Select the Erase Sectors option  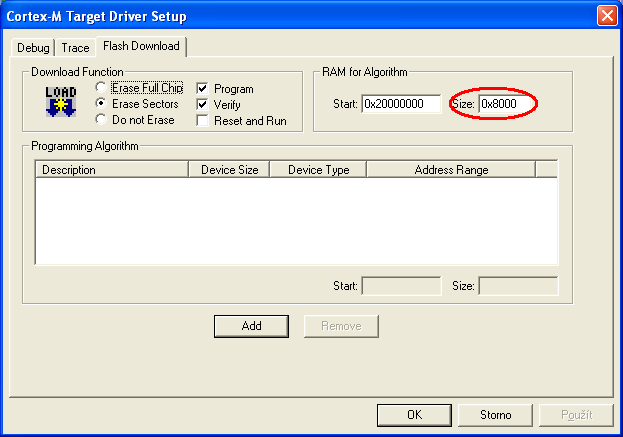101,104
